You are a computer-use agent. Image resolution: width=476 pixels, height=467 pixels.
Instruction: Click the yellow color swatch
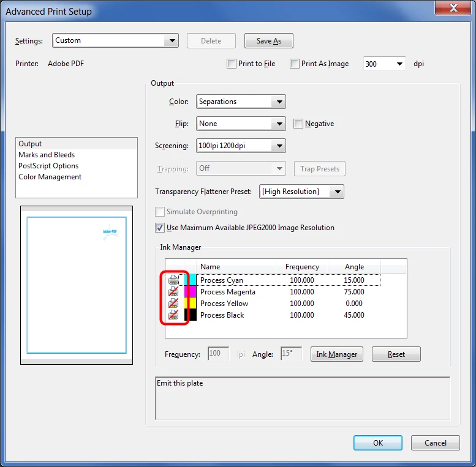[x=191, y=303]
